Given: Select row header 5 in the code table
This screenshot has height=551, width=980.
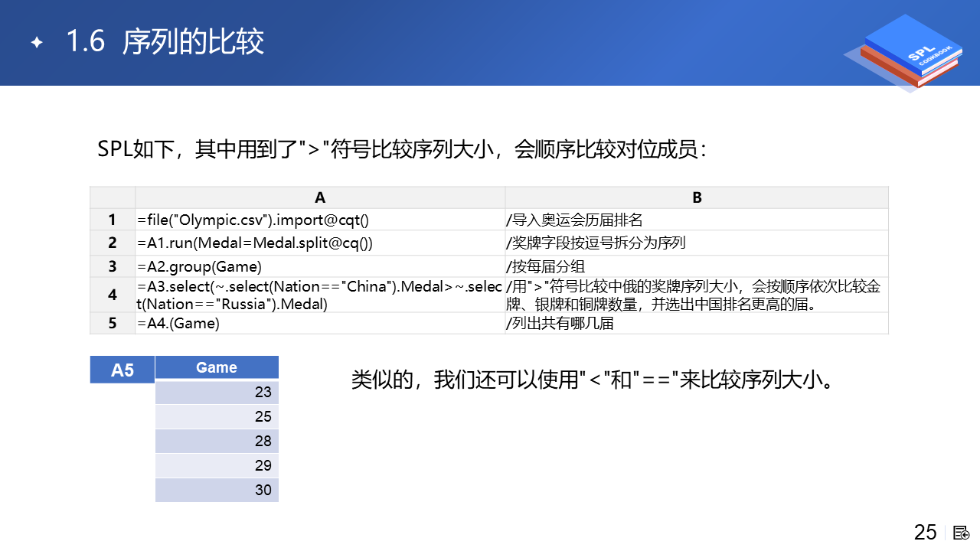Looking at the screenshot, I should [x=113, y=323].
